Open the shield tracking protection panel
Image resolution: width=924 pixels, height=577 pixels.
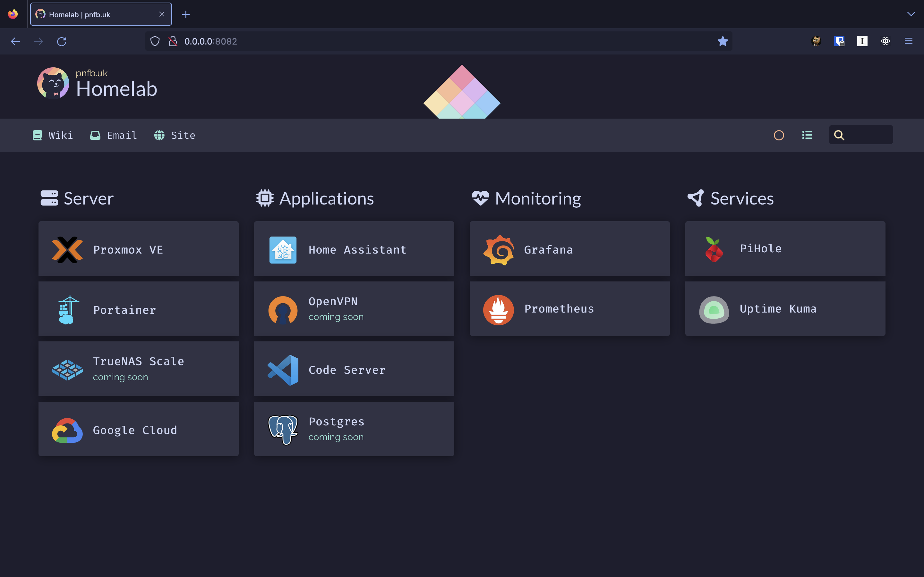tap(155, 41)
